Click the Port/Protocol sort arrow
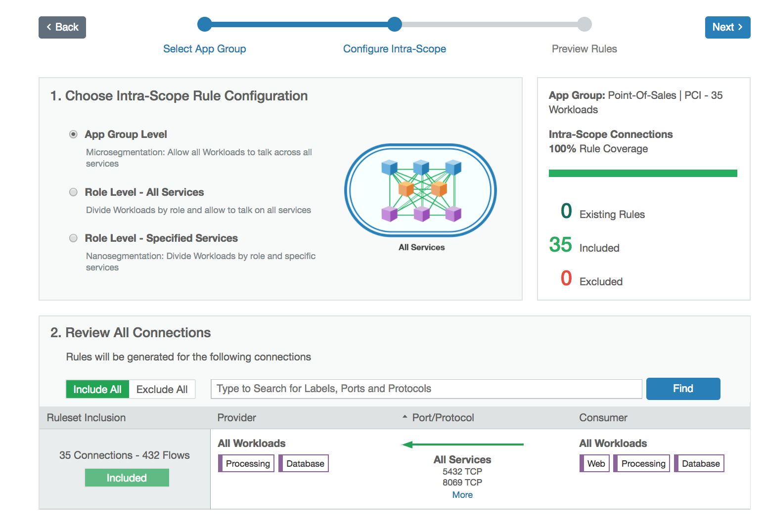Image resolution: width=764 pixels, height=532 pixels. point(404,417)
